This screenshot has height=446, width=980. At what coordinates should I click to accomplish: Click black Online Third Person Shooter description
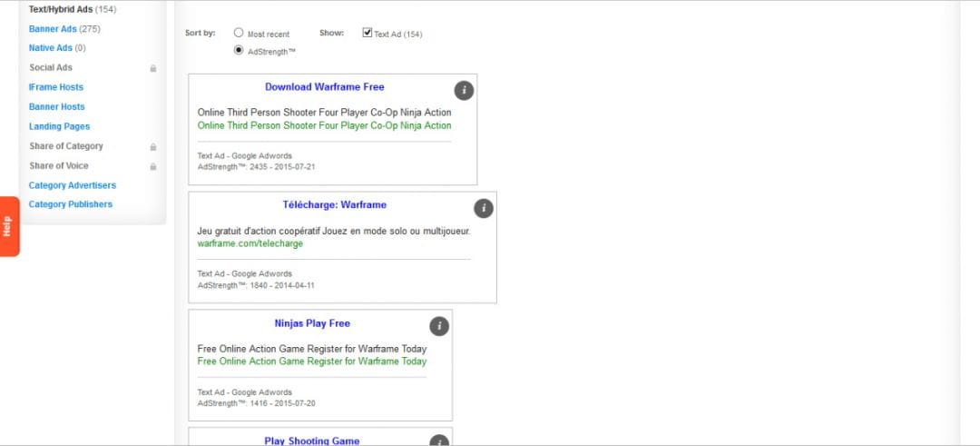(x=324, y=113)
